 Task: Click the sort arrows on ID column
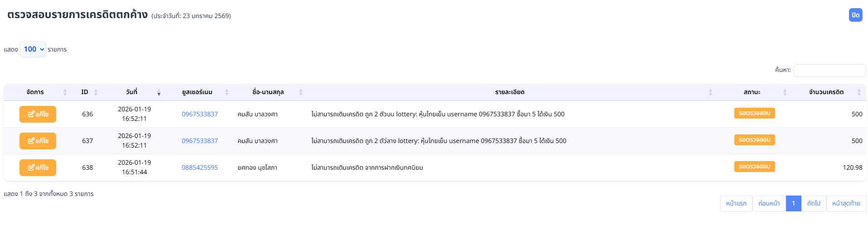[x=96, y=92]
